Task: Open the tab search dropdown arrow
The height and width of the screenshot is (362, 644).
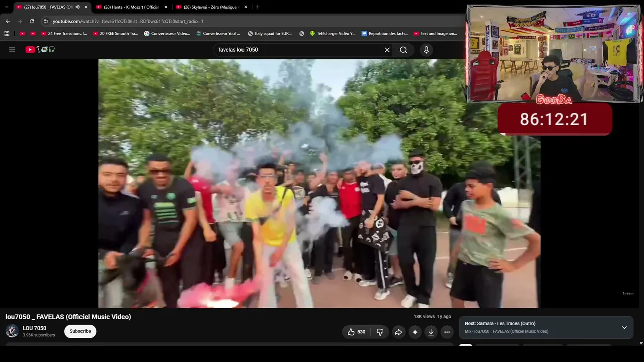Action: [x=7, y=7]
